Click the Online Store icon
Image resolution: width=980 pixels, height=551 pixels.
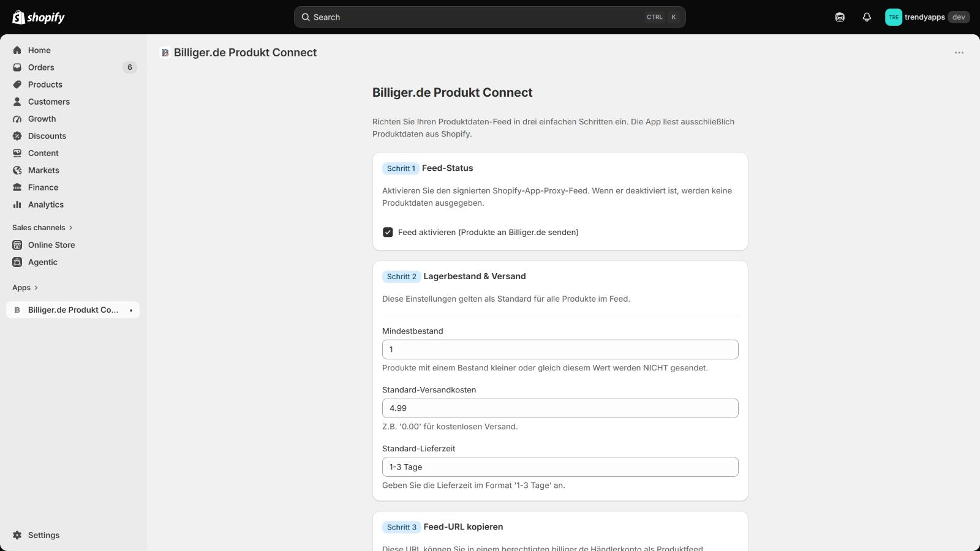pyautogui.click(x=17, y=245)
